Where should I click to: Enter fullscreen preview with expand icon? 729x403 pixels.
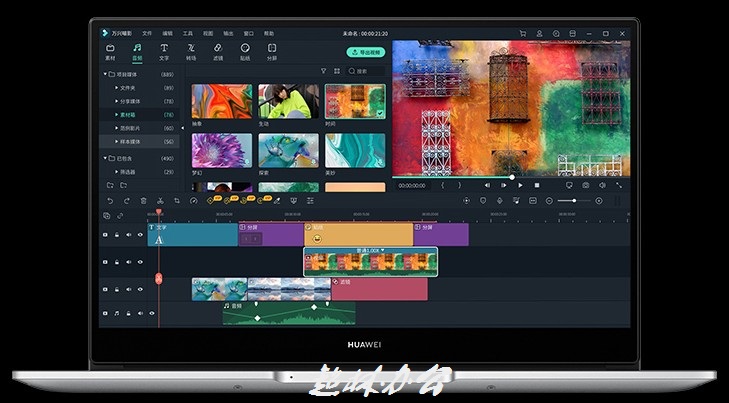tap(619, 185)
